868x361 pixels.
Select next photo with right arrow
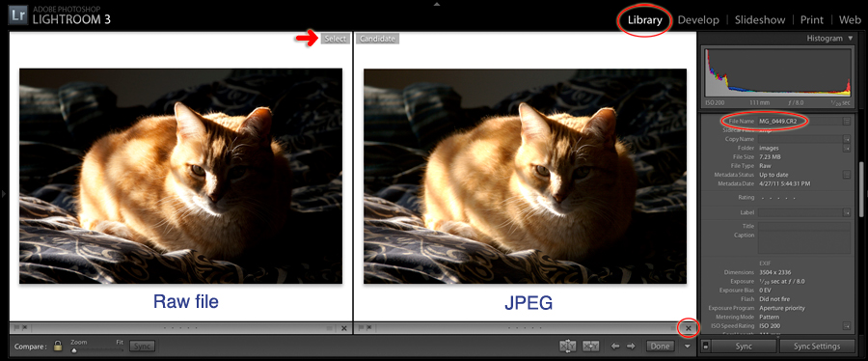[631, 347]
